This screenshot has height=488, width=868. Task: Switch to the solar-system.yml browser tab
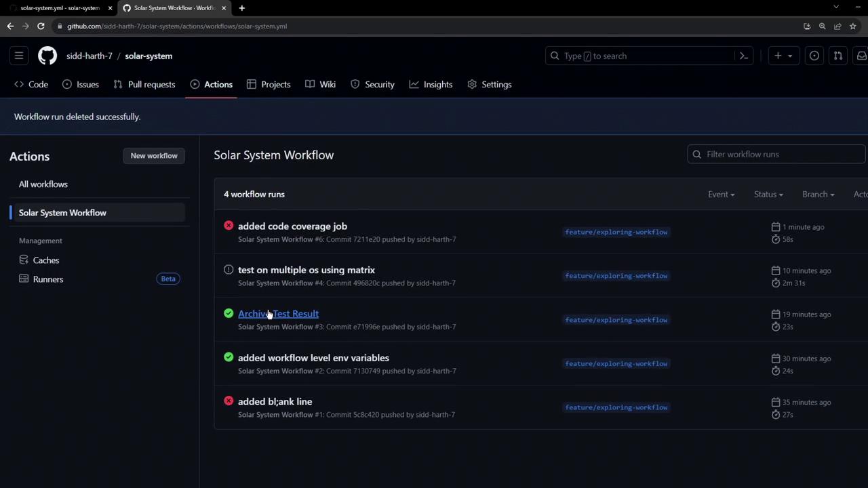point(60,7)
